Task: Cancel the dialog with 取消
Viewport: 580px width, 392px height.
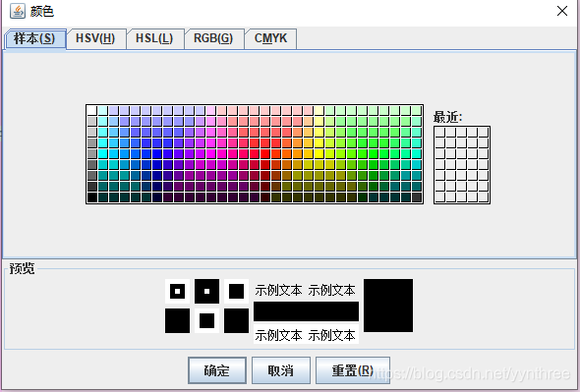Action: 281,370
